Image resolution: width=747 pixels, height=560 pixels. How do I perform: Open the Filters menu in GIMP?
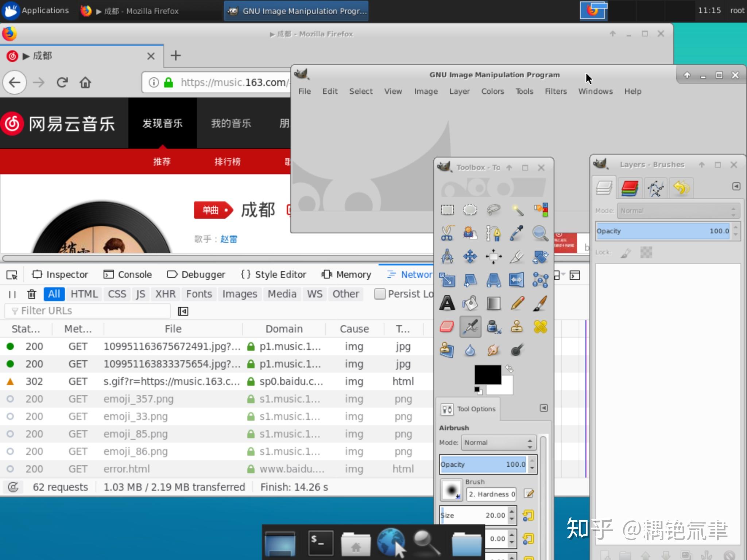point(556,91)
